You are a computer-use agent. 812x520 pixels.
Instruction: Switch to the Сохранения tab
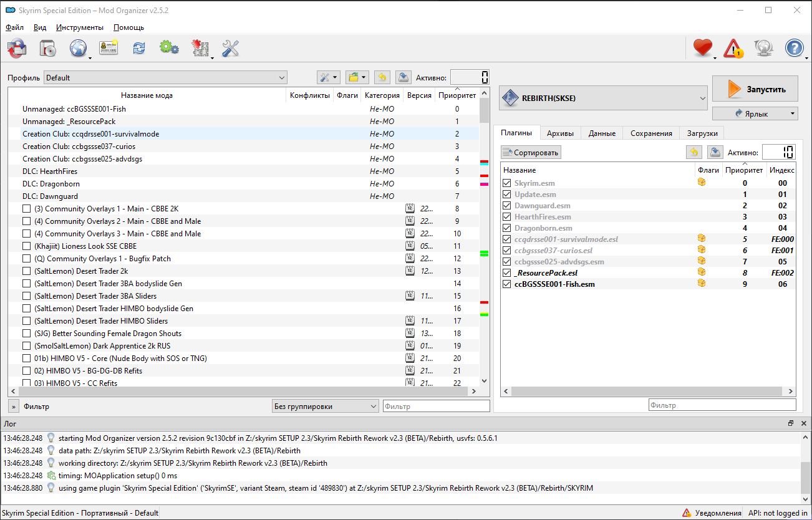pyautogui.click(x=651, y=133)
